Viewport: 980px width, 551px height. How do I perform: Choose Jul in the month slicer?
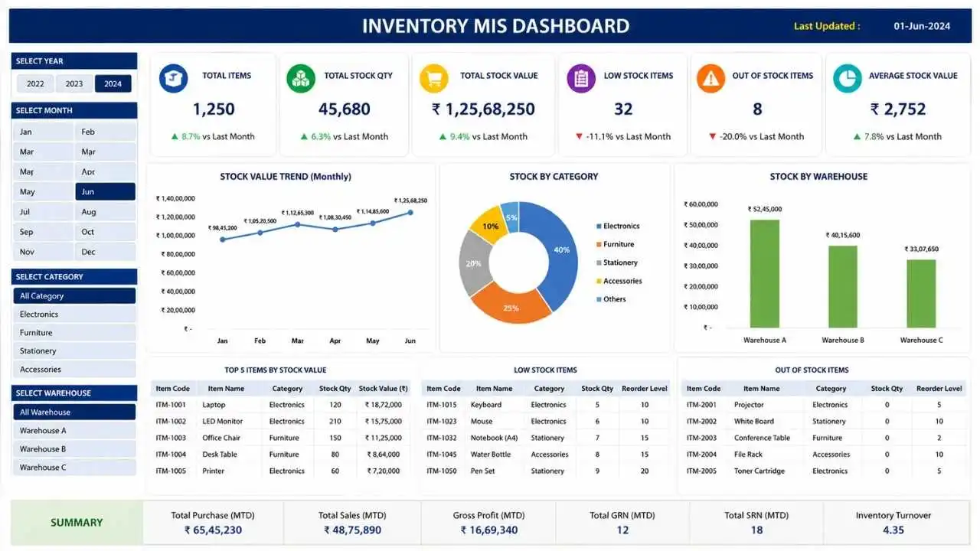[x=44, y=212]
